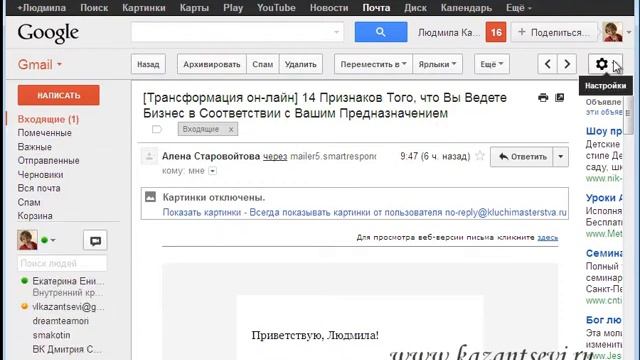This screenshot has height=360, width=640.
Task: Open the chat bubble icon in sidebar
Action: (x=96, y=240)
